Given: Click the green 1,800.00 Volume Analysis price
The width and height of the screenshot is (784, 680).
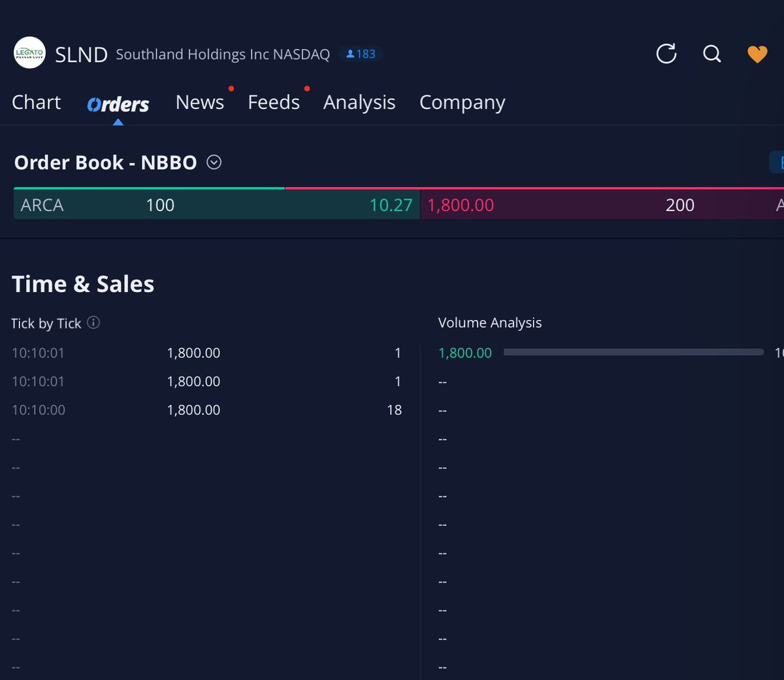Looking at the screenshot, I should [x=465, y=353].
